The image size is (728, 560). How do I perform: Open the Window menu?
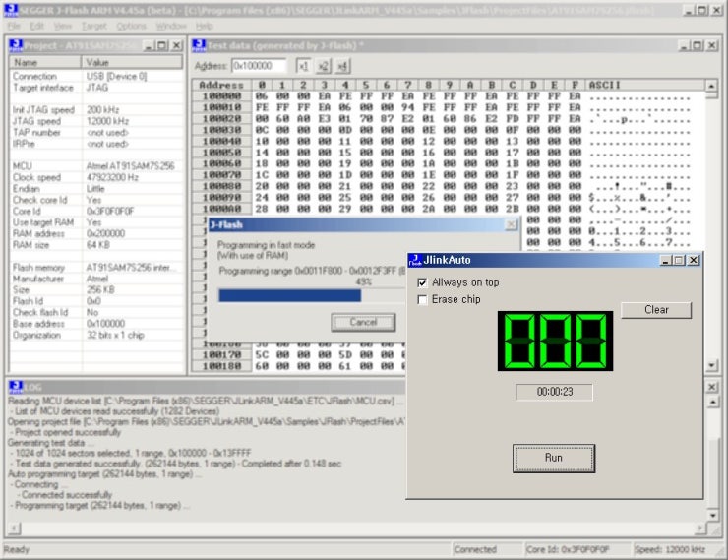point(171,26)
